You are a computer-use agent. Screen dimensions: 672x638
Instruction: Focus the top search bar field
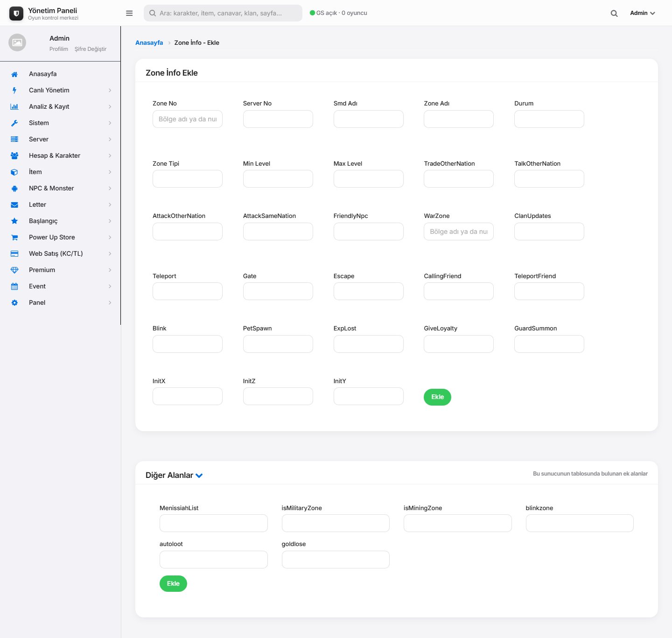[x=223, y=13]
